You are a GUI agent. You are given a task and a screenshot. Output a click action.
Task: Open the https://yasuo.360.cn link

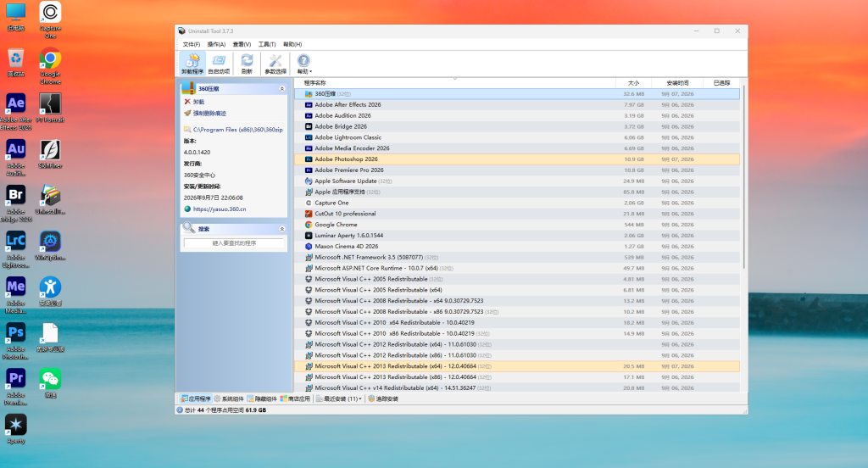[214, 209]
